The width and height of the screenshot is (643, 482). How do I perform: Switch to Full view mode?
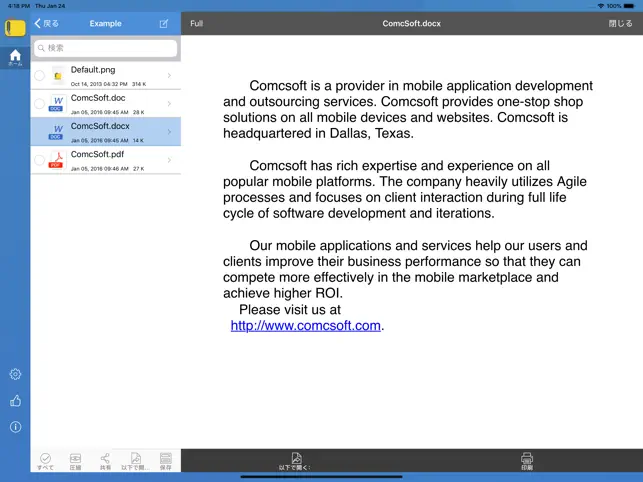click(196, 23)
